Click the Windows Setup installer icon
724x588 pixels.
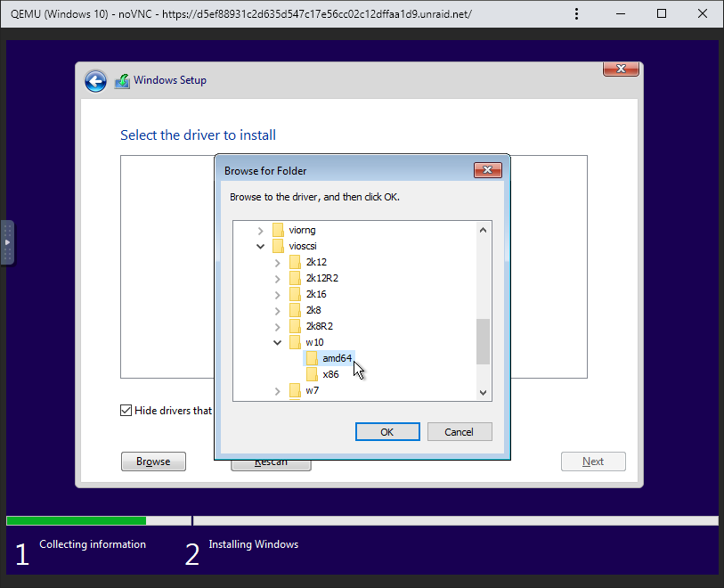point(122,81)
